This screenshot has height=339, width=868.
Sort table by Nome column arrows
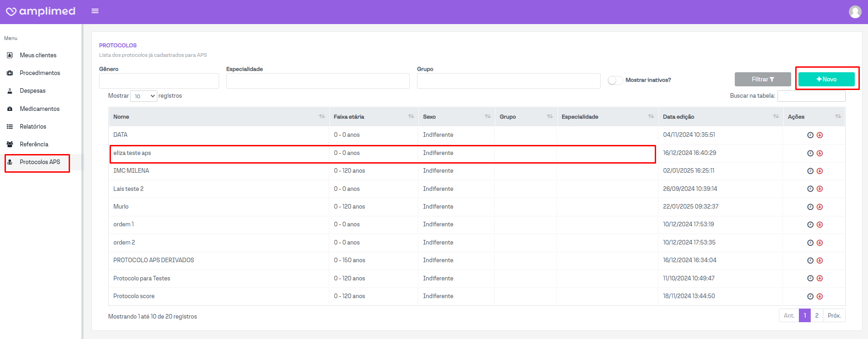[322, 117]
